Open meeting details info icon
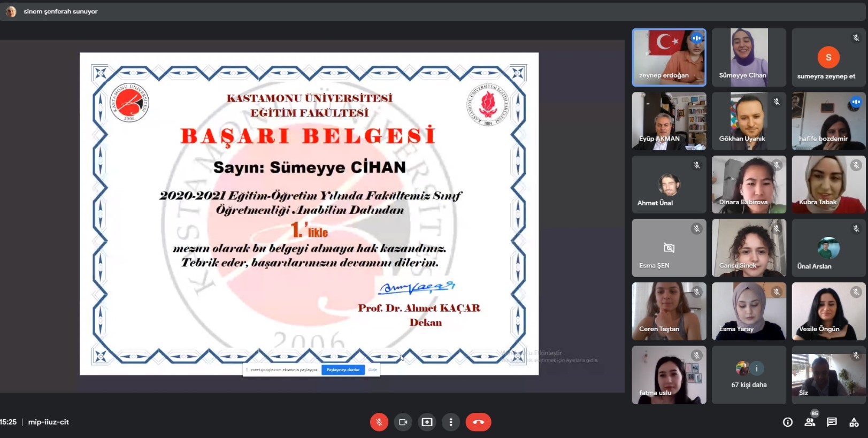This screenshot has width=868, height=438. click(x=788, y=422)
